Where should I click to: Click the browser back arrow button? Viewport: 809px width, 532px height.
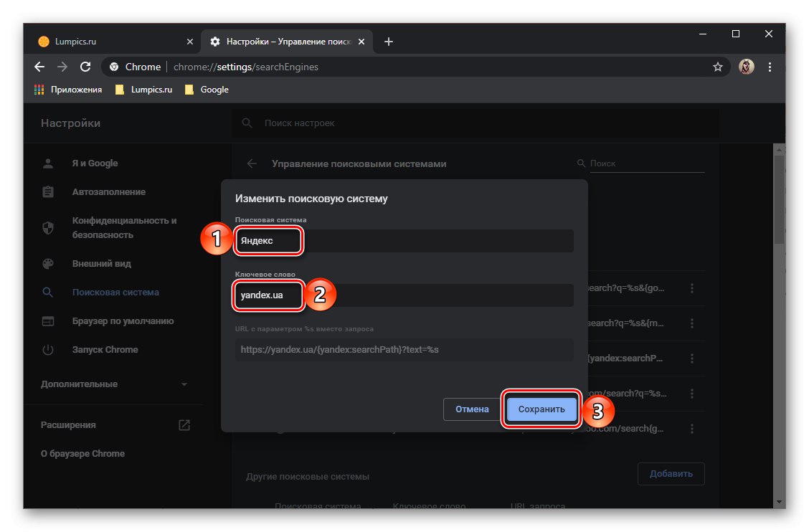click(39, 67)
